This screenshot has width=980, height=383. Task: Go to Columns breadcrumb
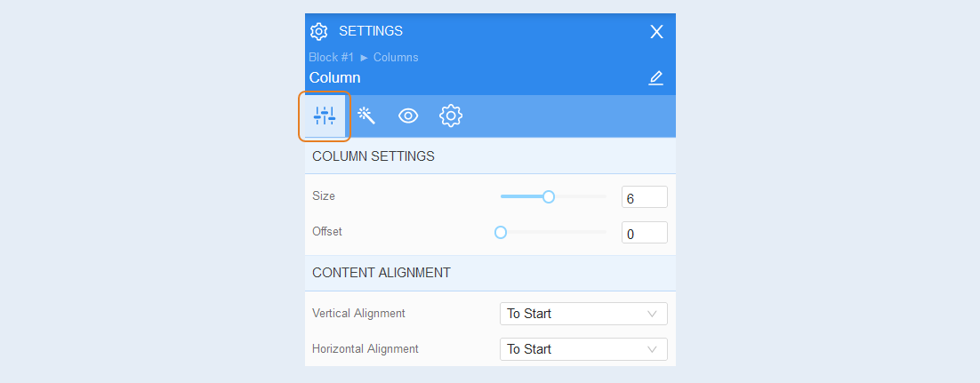coord(396,58)
